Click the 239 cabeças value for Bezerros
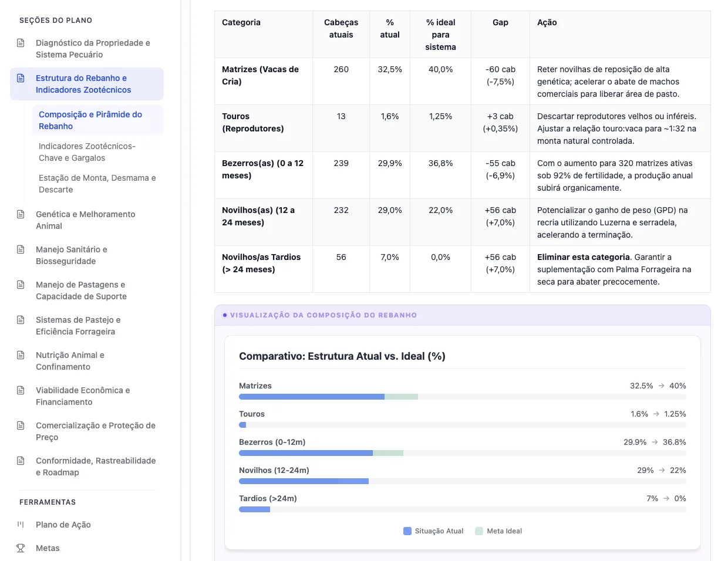728x561 pixels. click(341, 163)
